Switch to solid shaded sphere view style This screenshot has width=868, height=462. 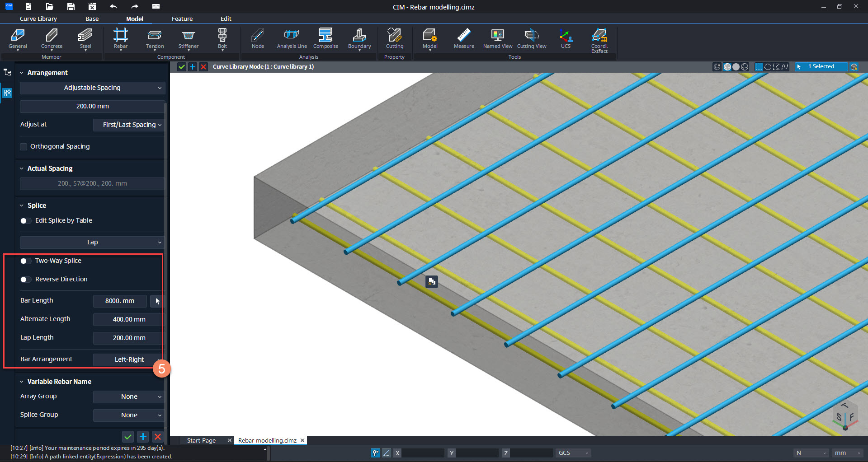pyautogui.click(x=736, y=67)
